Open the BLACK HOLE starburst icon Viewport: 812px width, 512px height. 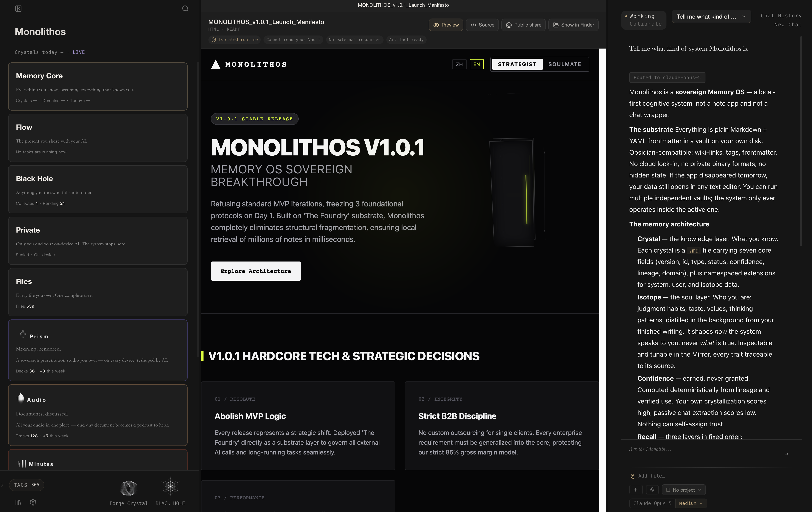(170, 486)
